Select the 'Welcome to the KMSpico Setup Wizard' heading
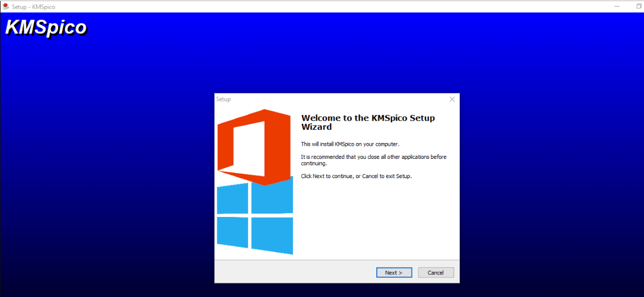Viewport: 644px width, 297px height. (x=368, y=122)
